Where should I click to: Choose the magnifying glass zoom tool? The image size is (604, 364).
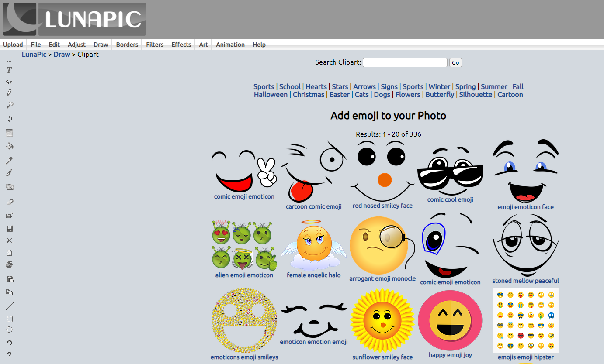coord(9,105)
